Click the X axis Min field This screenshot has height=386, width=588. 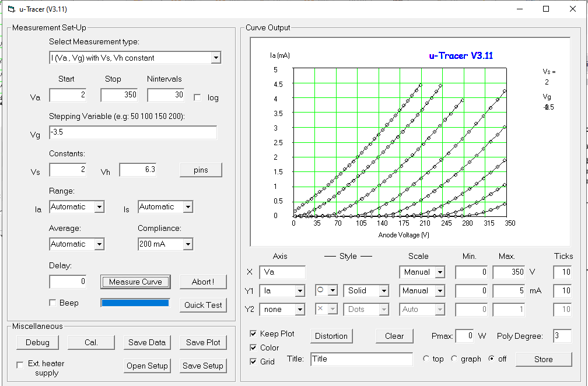(471, 272)
